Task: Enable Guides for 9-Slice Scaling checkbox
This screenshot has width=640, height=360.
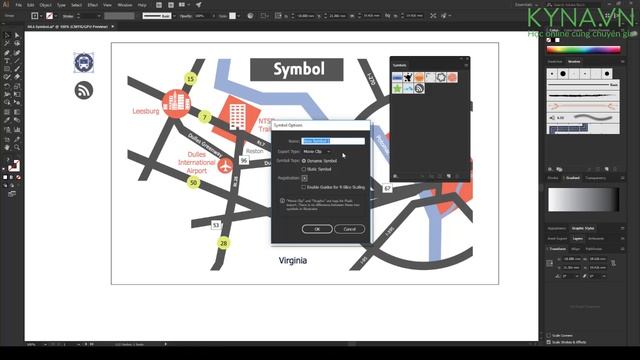Action: 304,187
